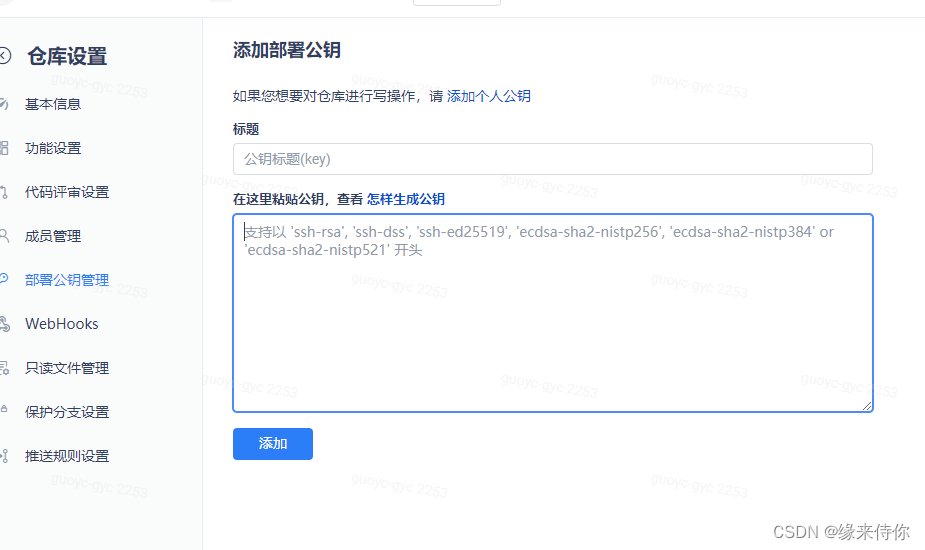Click the 成员管理 person icon
The image size is (925, 550).
pos(4,236)
